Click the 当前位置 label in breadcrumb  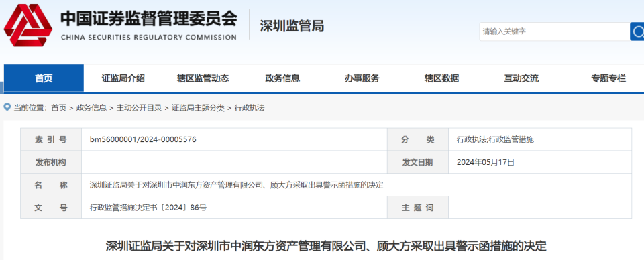tap(30, 108)
